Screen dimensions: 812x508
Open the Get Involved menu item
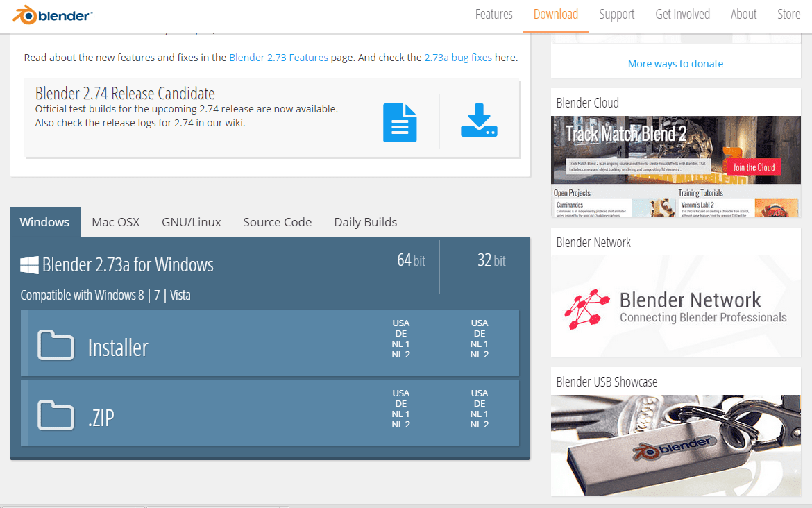(x=682, y=15)
